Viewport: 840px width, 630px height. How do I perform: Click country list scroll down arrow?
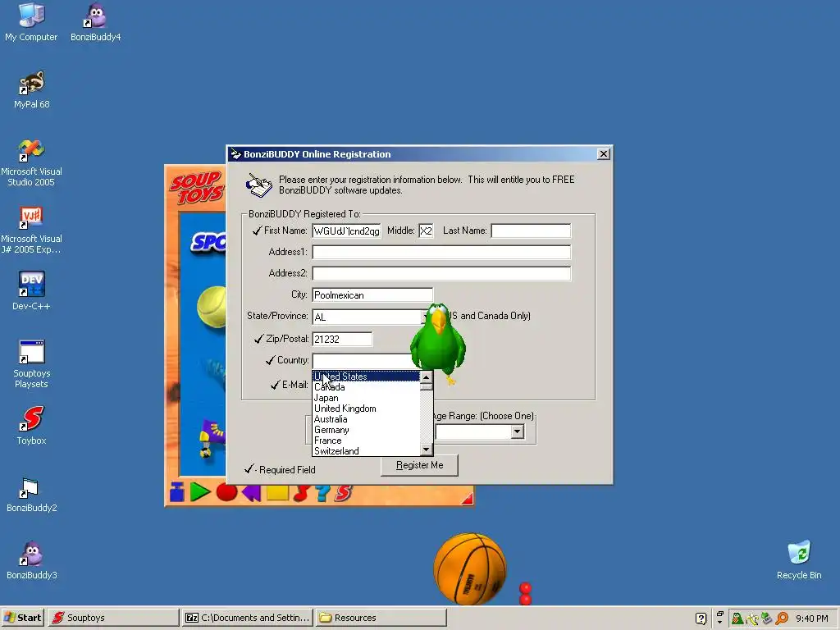(x=426, y=450)
